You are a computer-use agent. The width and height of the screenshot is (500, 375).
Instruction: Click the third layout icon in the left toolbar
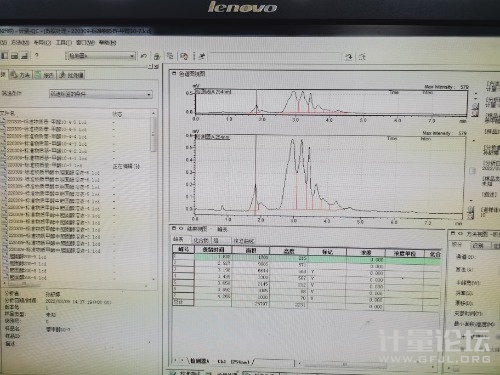25,56
